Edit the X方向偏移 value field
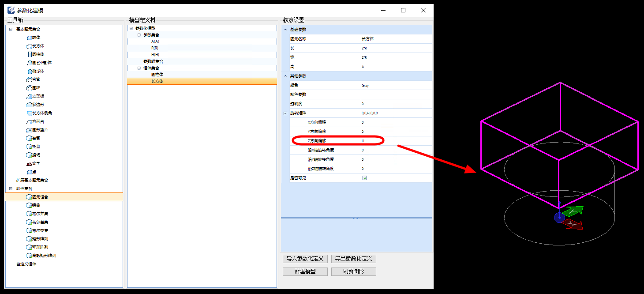This screenshot has height=294, width=644. point(396,122)
